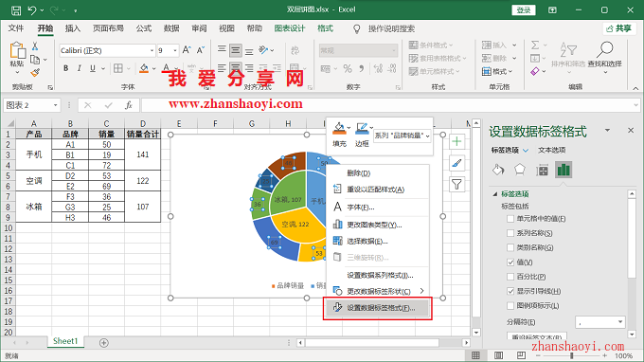644x362 pixels.
Task: Toggle Legend Key (图例项标示) checkbox
Action: pos(510,306)
